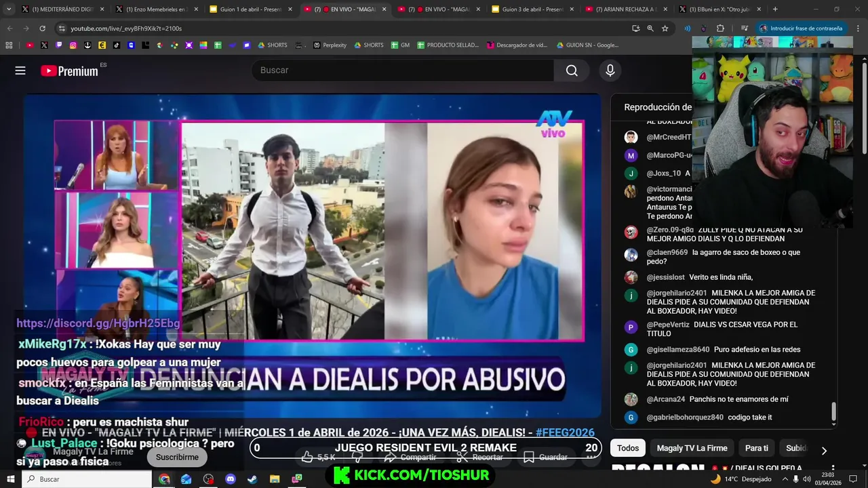Select the Todos filter chip

tap(628, 448)
